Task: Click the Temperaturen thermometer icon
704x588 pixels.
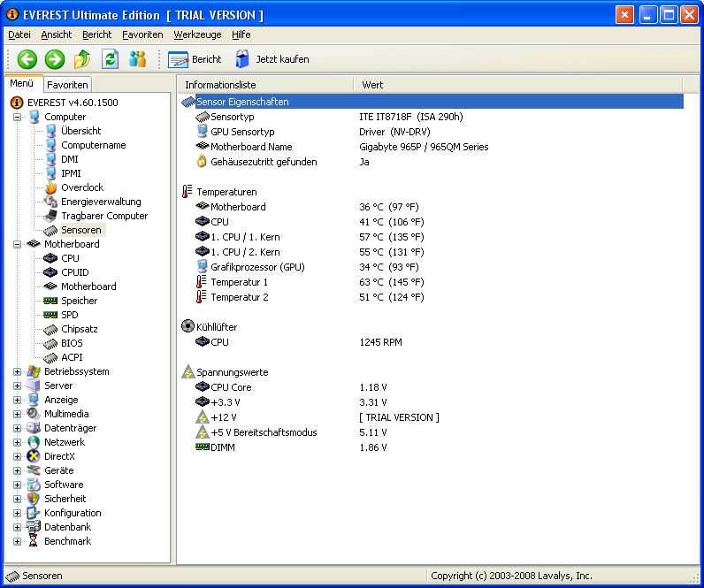Action: point(187,192)
